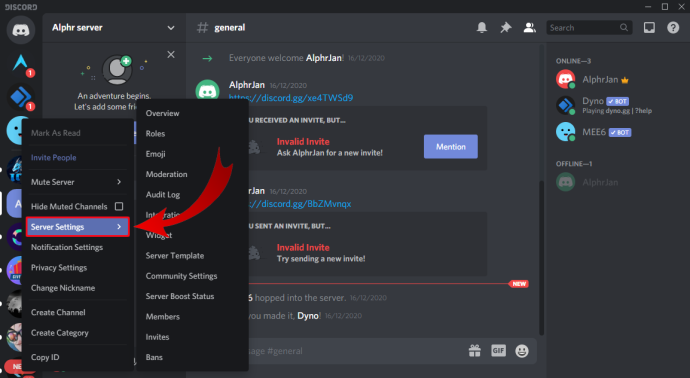Toggle member list icon
Viewport: 690px width, 378px height.
(x=529, y=28)
